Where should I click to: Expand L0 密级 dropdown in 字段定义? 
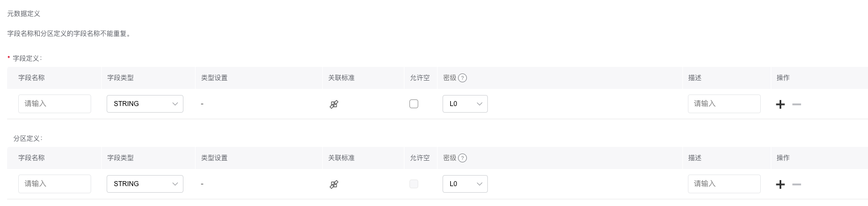click(x=465, y=104)
